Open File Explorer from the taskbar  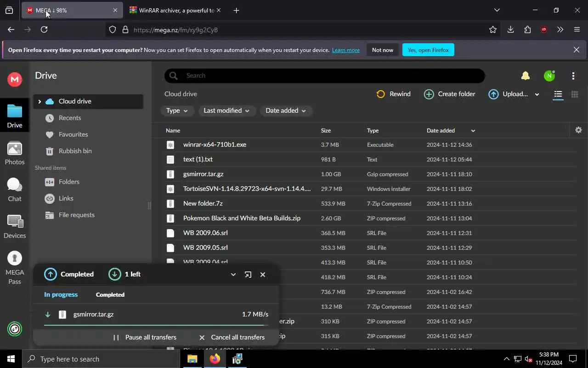click(x=192, y=359)
